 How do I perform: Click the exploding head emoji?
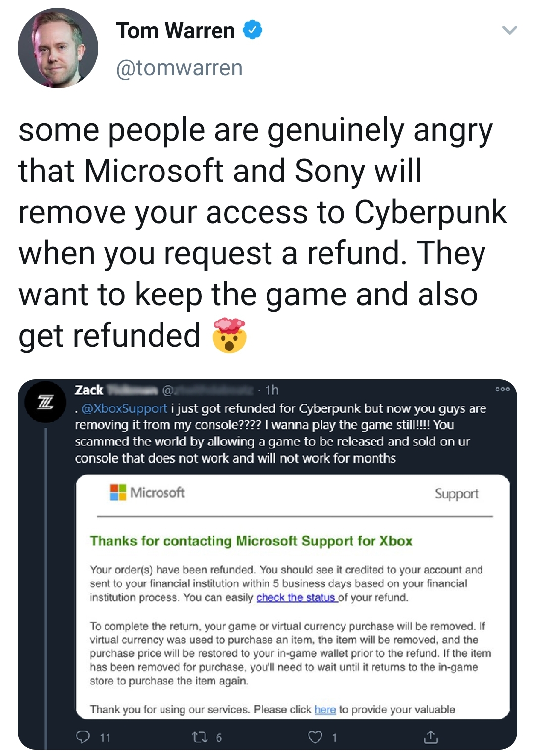tap(229, 336)
